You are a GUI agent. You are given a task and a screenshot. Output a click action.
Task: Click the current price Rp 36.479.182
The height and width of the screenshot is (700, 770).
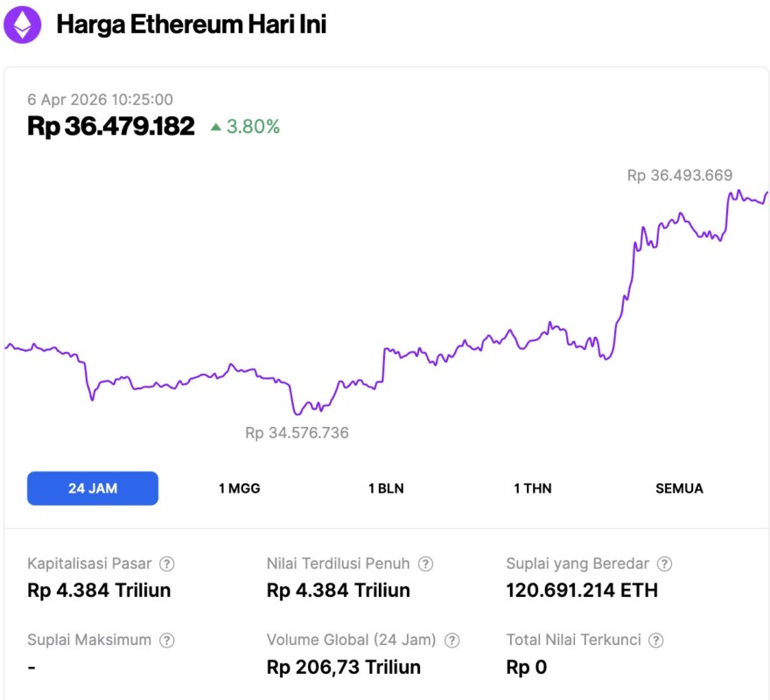[111, 126]
